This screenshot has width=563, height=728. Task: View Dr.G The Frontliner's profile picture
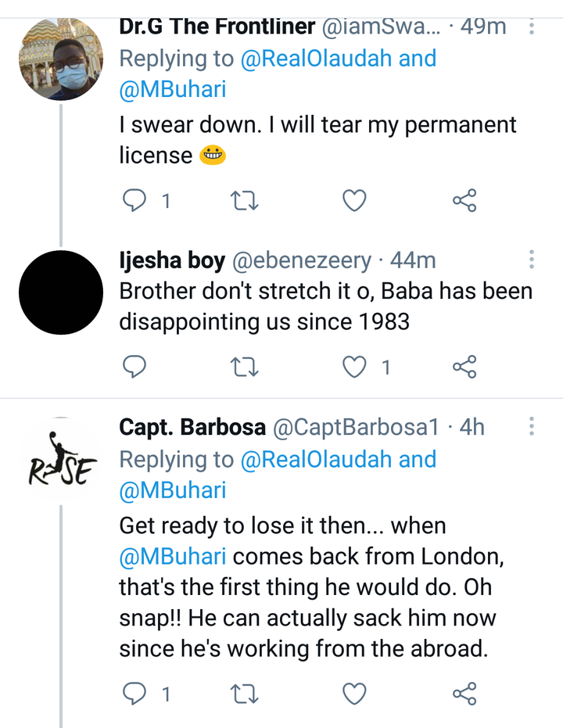(x=61, y=59)
